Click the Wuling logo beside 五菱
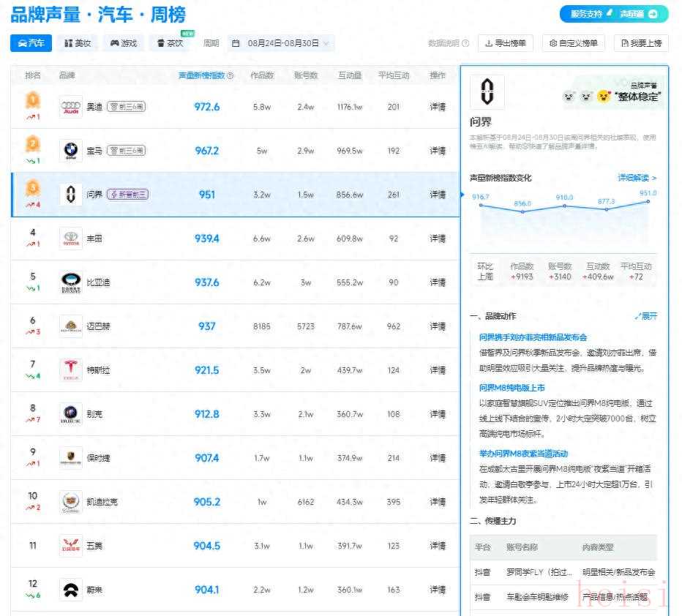The height and width of the screenshot is (616, 682). coord(71,546)
